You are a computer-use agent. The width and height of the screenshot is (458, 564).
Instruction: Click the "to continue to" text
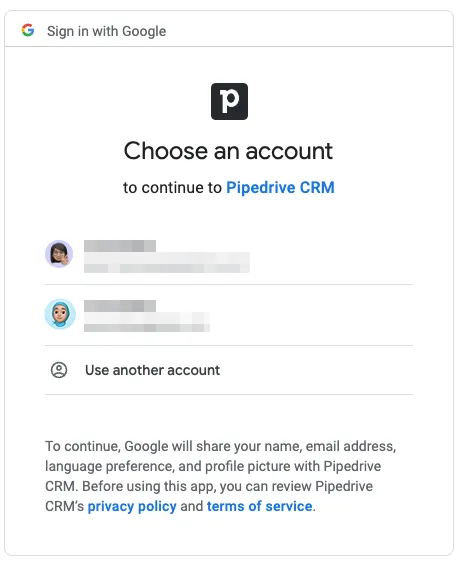(172, 188)
